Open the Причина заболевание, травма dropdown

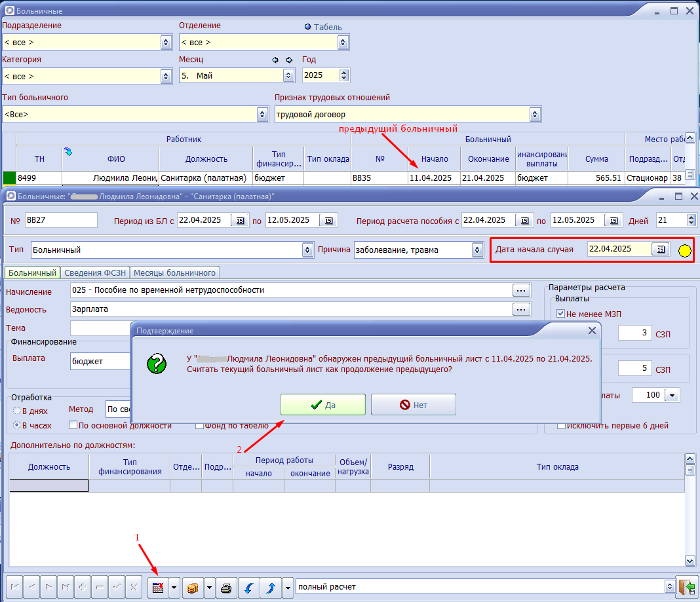pos(477,250)
